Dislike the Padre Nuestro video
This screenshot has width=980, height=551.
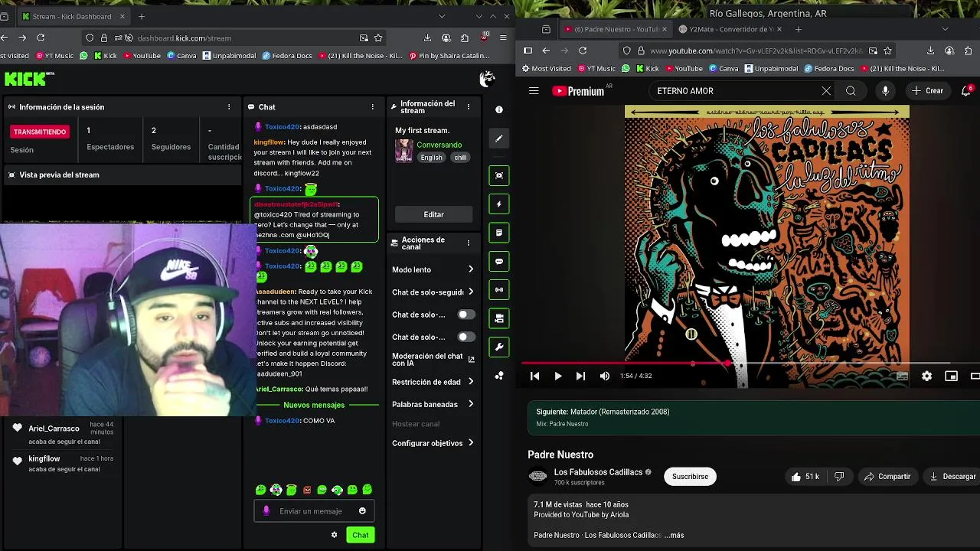(839, 477)
